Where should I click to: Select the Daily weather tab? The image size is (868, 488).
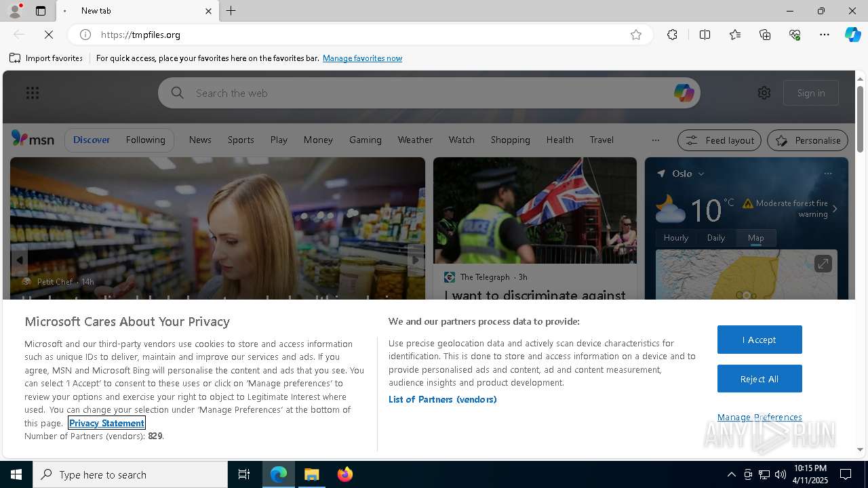pyautogui.click(x=716, y=238)
